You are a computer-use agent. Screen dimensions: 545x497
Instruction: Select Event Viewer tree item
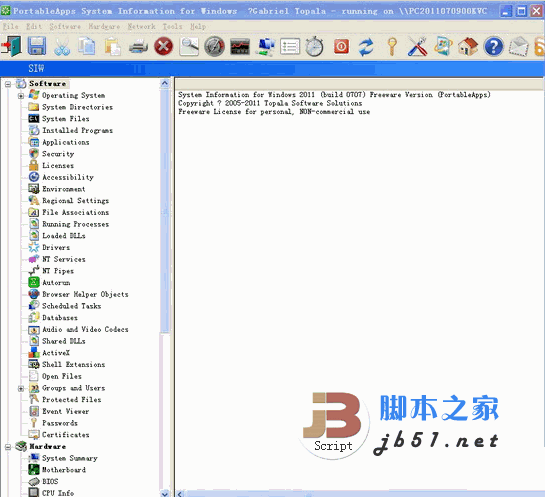[x=65, y=412]
